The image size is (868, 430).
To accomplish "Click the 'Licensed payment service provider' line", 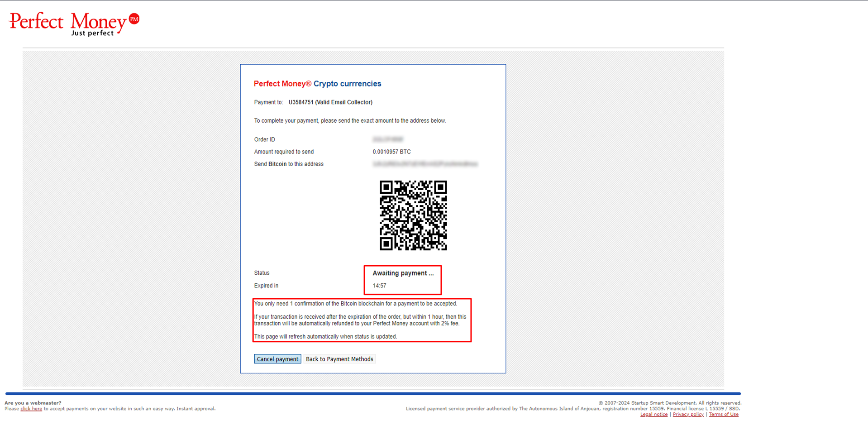I will 573,409.
